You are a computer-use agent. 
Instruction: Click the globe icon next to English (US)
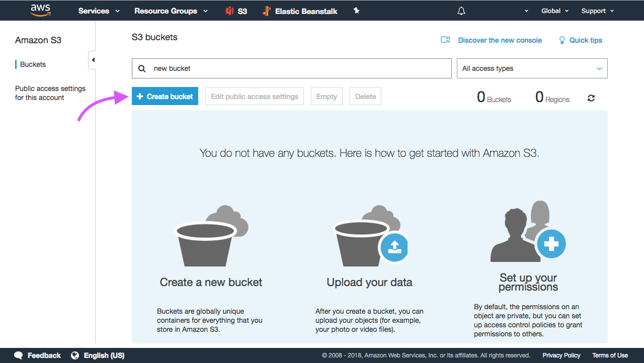click(75, 355)
